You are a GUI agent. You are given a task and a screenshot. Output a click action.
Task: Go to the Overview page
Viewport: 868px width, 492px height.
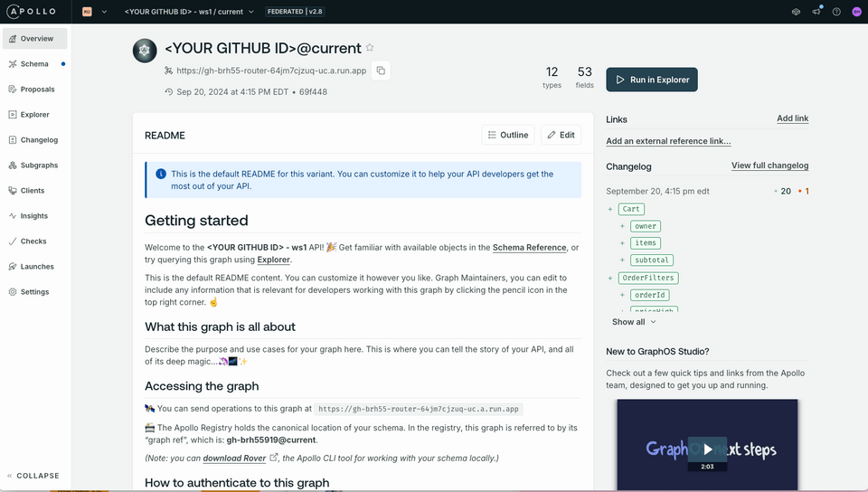click(x=35, y=39)
